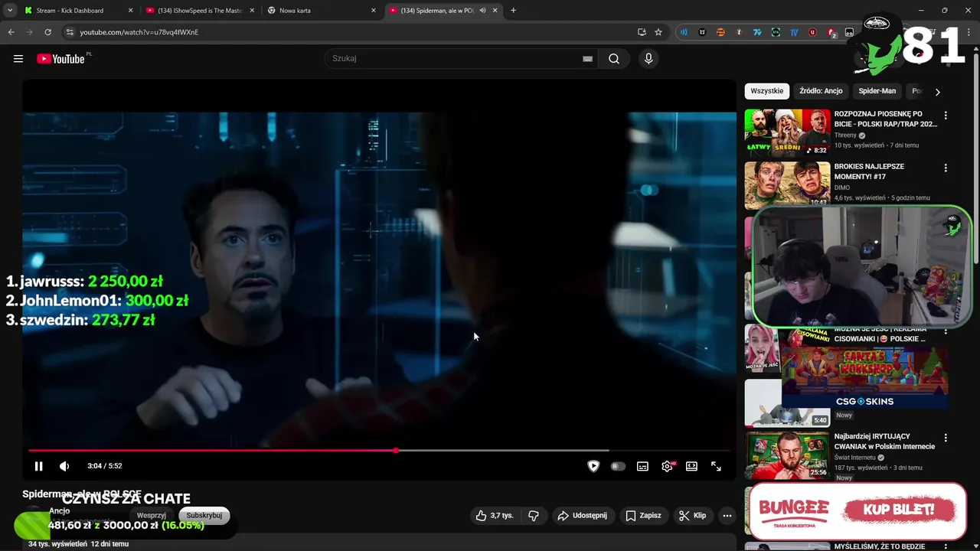Like the video with 3,7 tys.

tap(495, 516)
